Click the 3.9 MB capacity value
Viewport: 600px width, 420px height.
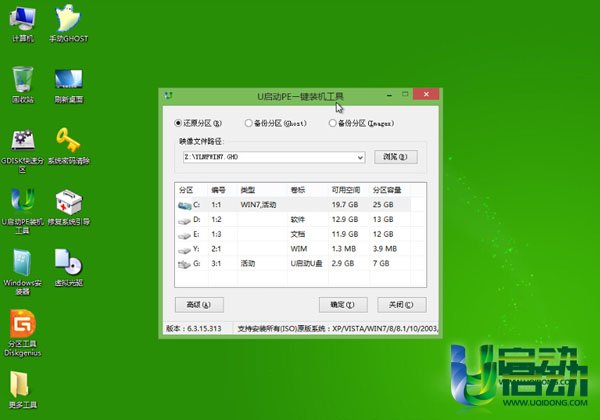(x=385, y=249)
